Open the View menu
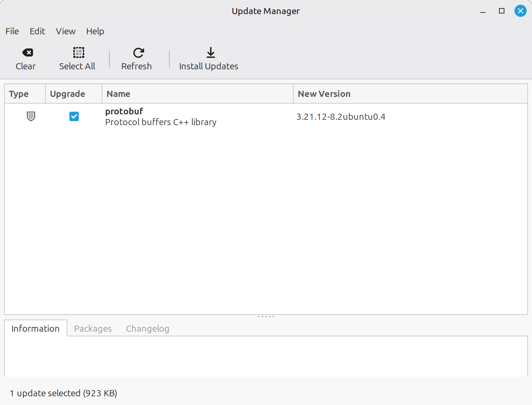This screenshot has height=405, width=532. pos(66,31)
